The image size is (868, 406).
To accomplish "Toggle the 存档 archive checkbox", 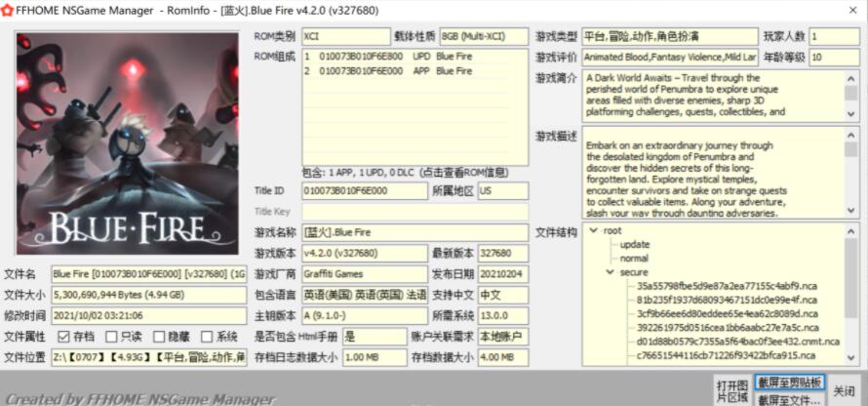I will pos(63,337).
